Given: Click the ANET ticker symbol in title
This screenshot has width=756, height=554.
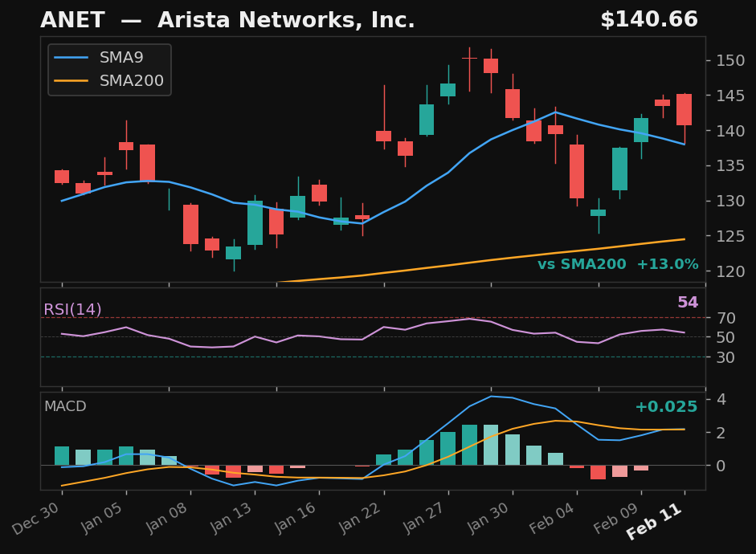Looking at the screenshot, I should 72,20.
